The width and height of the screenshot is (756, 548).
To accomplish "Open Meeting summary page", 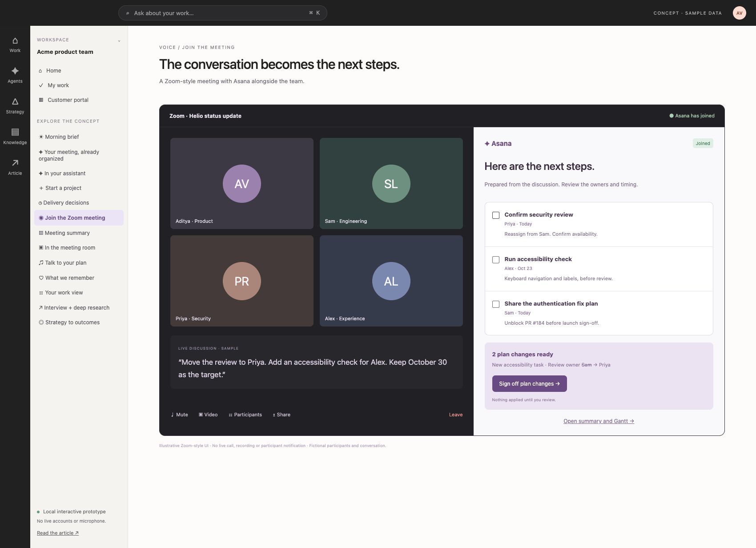I will [79, 233].
